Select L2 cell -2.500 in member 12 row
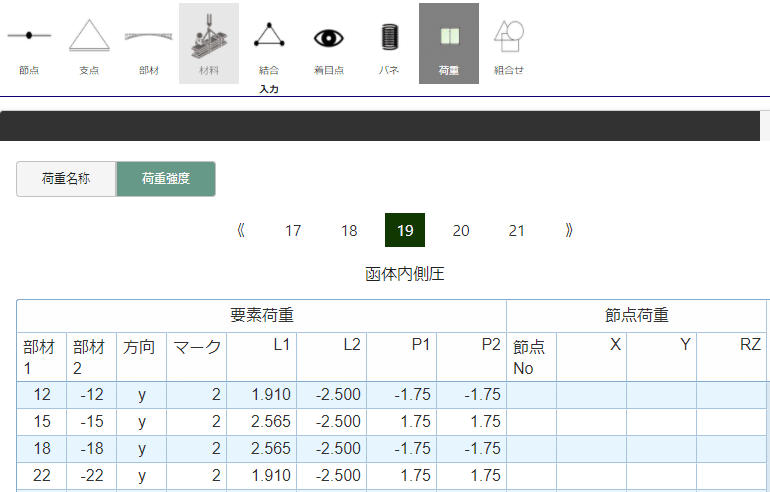Image resolution: width=770 pixels, height=492 pixels. tap(331, 395)
